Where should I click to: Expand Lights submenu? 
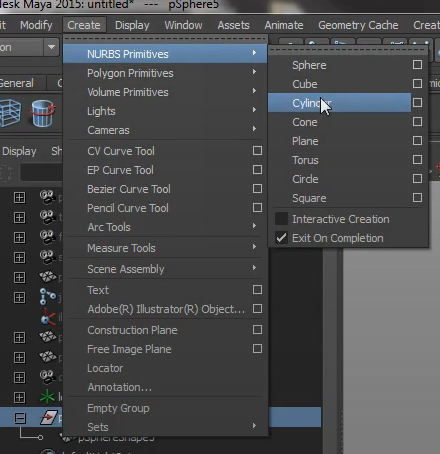tap(165, 111)
